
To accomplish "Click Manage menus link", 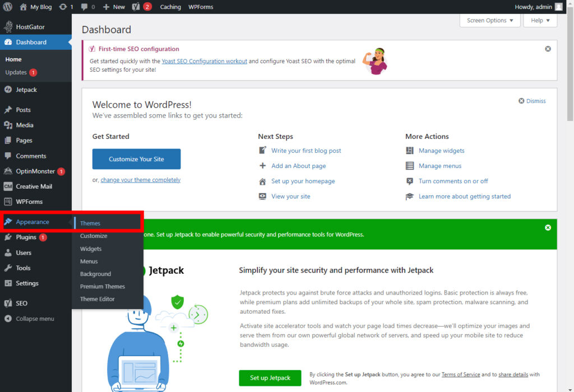I will (440, 166).
